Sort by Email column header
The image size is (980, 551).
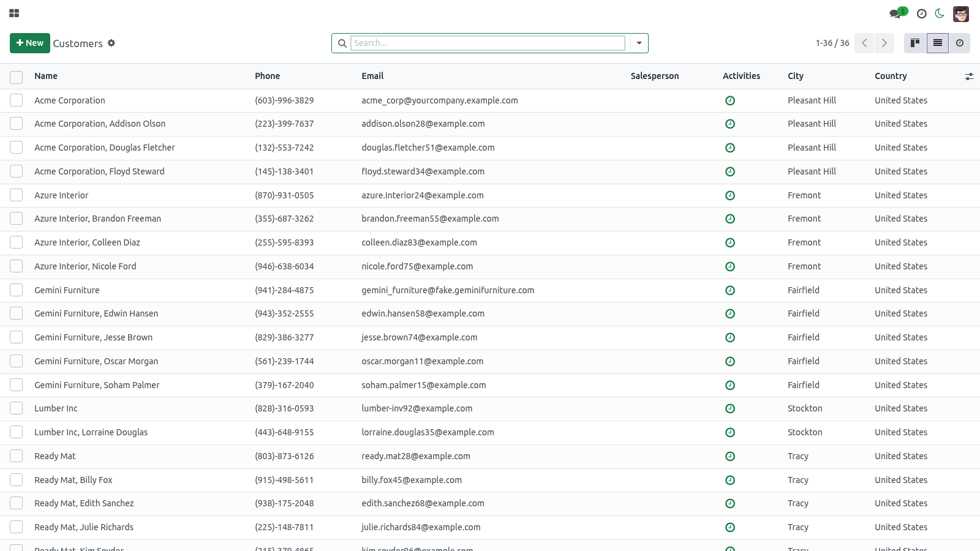(372, 76)
